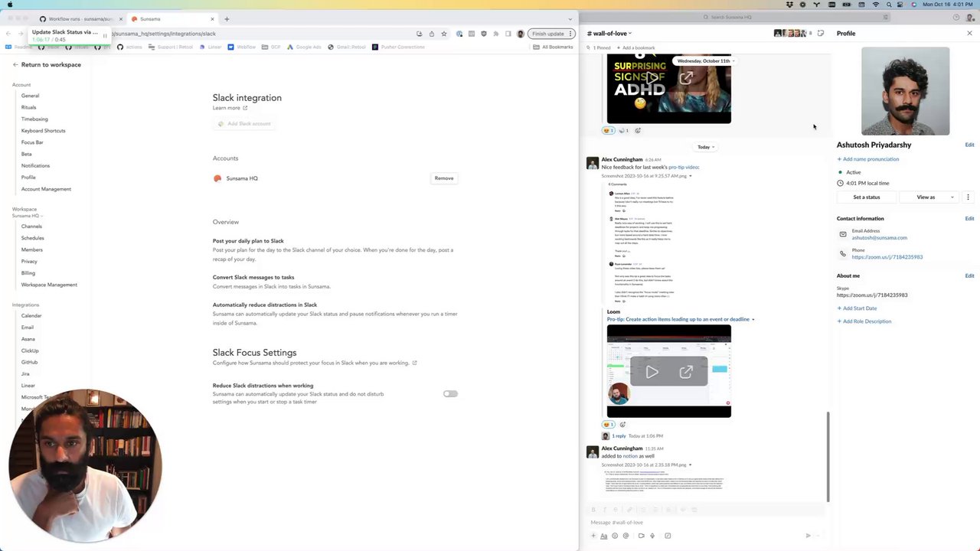Open workspace Billing settings
Screen dimensions: 980x551
(28, 273)
